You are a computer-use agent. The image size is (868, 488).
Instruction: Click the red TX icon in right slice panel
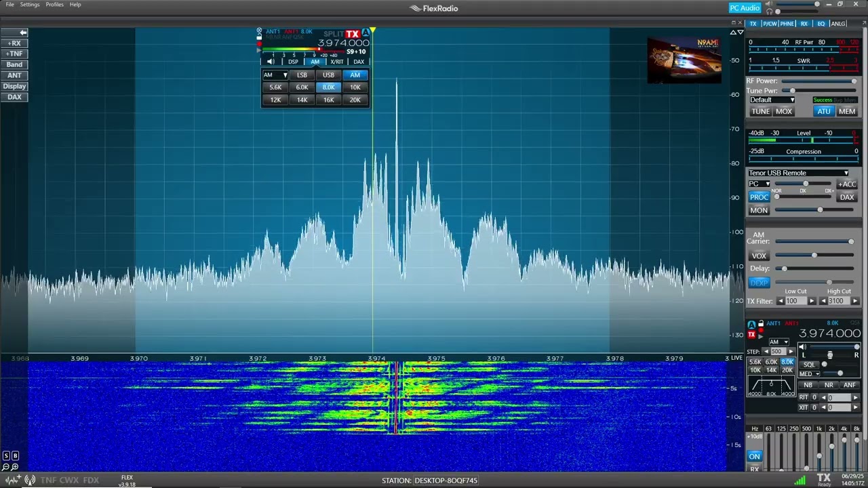coord(751,334)
